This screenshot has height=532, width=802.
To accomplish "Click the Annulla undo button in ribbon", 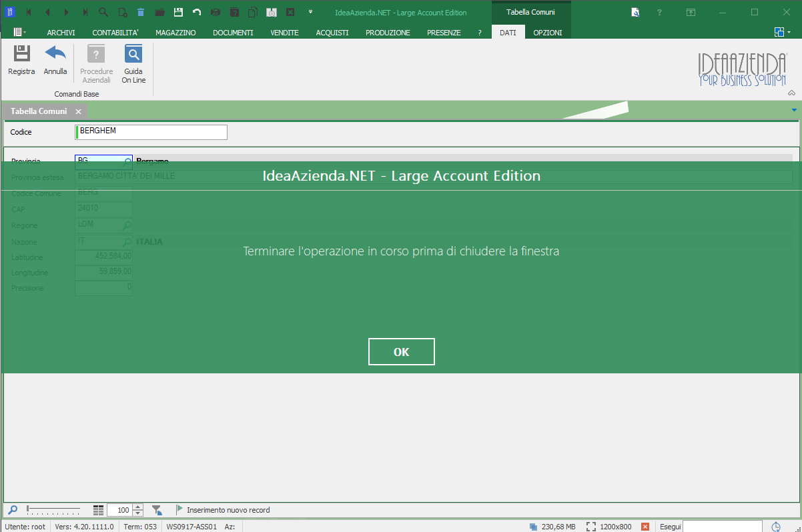I will (x=55, y=60).
